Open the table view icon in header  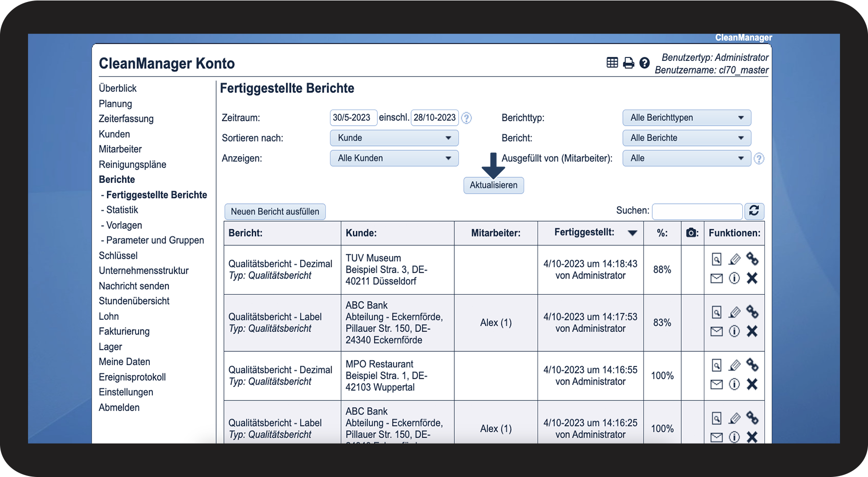pos(612,62)
